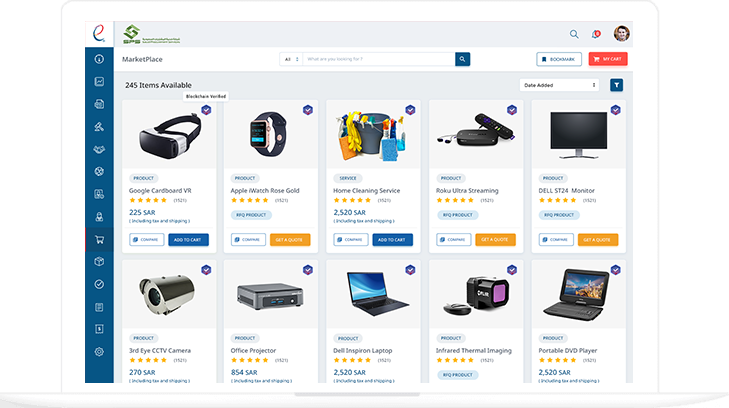Get a quote for Roku Ultra Streaming
Screen dimensions: 729x408
(495, 240)
